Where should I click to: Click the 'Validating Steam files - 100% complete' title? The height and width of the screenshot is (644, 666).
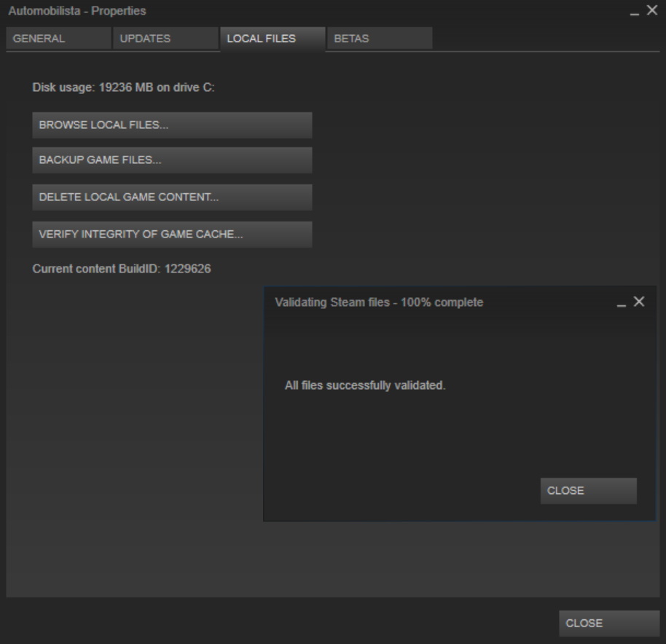pyautogui.click(x=379, y=302)
